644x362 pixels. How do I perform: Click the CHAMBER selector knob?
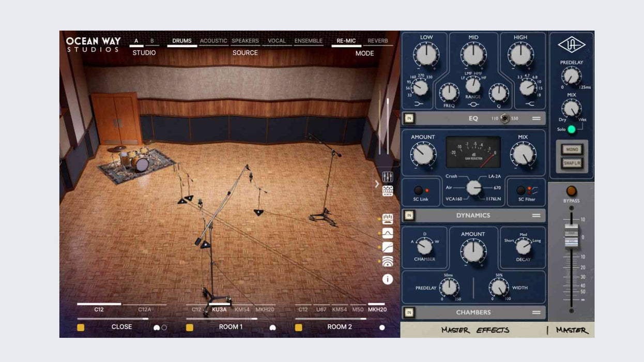pyautogui.click(x=424, y=247)
